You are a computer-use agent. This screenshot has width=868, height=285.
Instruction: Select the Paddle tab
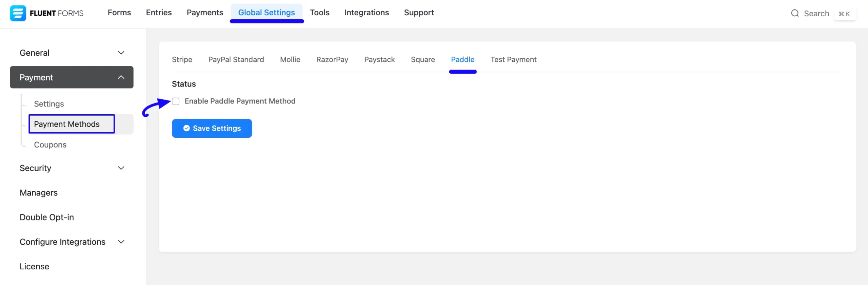click(x=462, y=59)
